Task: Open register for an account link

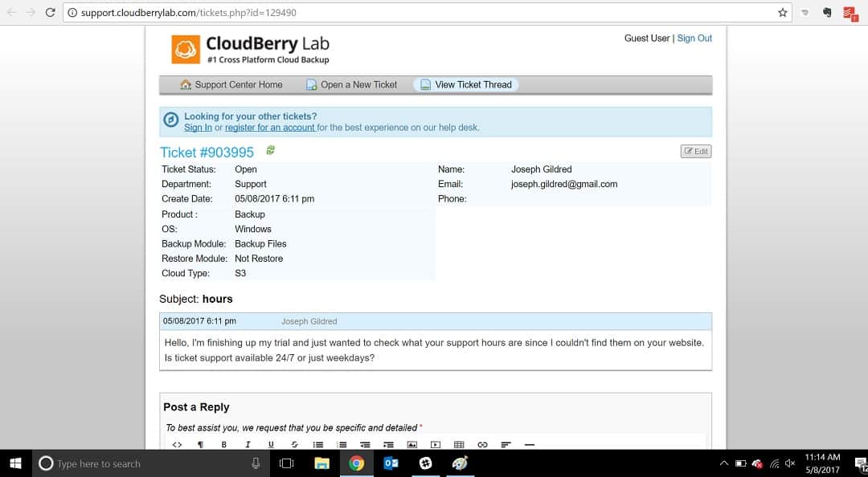Action: point(270,127)
